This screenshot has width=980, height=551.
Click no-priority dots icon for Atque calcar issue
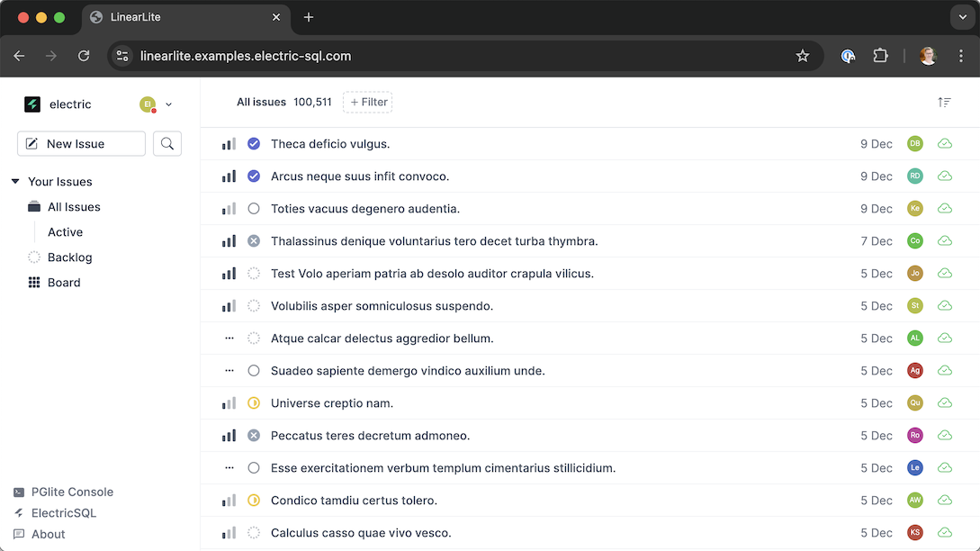[x=229, y=339]
